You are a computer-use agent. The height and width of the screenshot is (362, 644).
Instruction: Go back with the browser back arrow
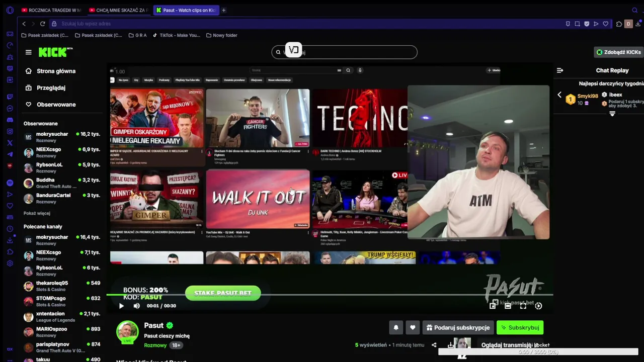coord(24,24)
